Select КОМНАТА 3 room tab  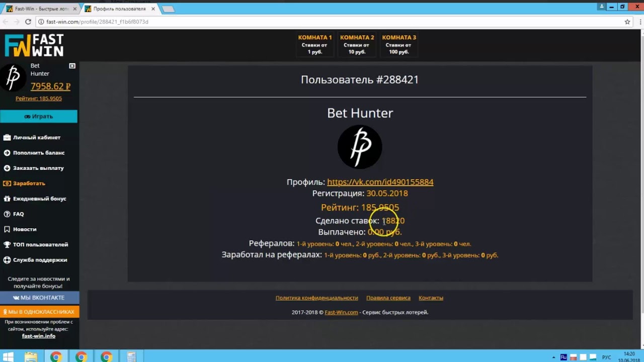pyautogui.click(x=399, y=44)
